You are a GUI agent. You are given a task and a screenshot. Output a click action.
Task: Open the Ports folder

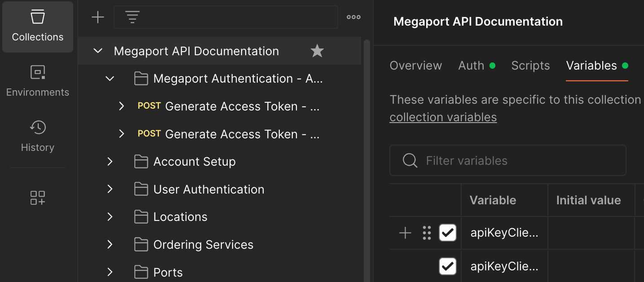pyautogui.click(x=168, y=273)
